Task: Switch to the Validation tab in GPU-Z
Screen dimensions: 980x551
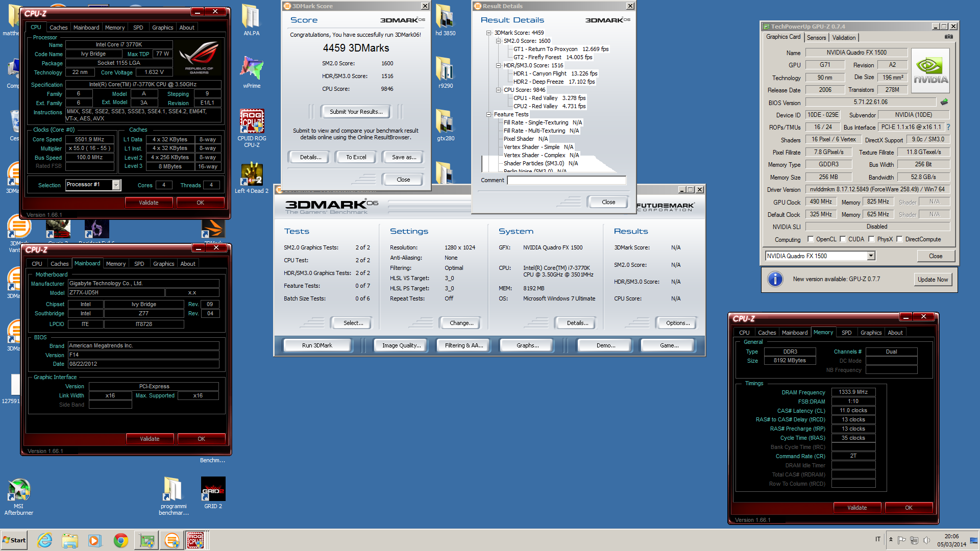Action: point(844,38)
